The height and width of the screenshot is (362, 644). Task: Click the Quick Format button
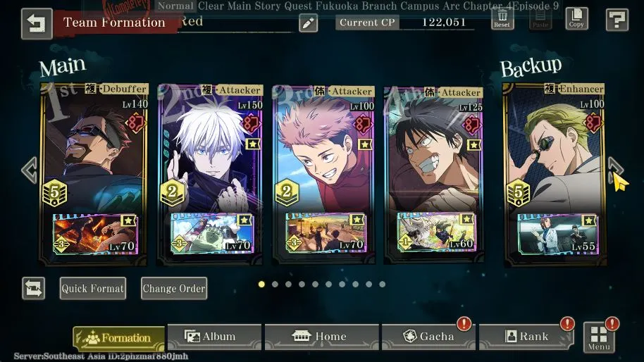(x=93, y=288)
